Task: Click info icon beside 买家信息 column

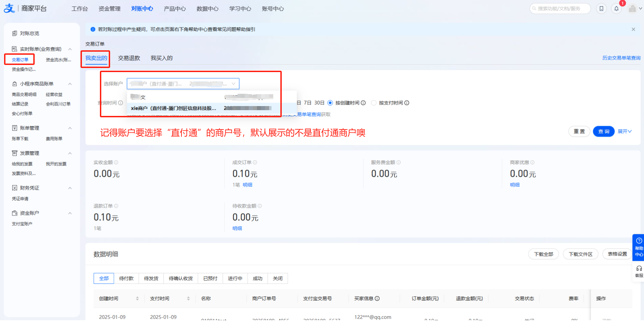Action: 377,298
